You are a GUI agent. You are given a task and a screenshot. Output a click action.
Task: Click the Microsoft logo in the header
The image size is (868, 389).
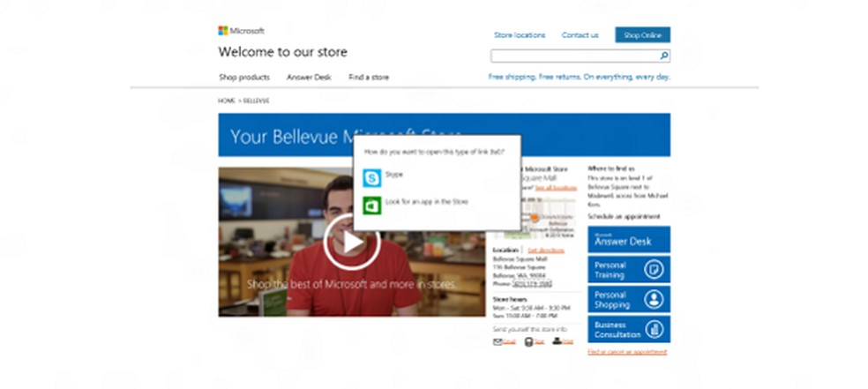coord(241,31)
